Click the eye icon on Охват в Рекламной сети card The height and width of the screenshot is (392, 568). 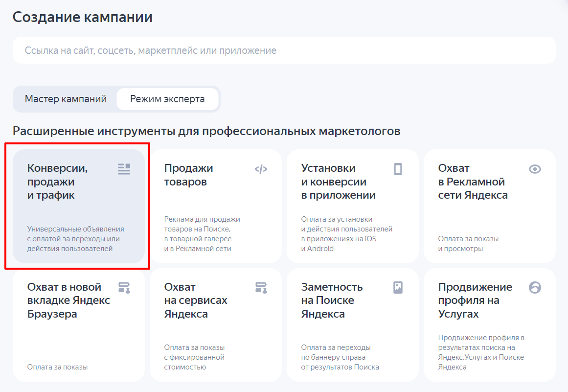[535, 169]
